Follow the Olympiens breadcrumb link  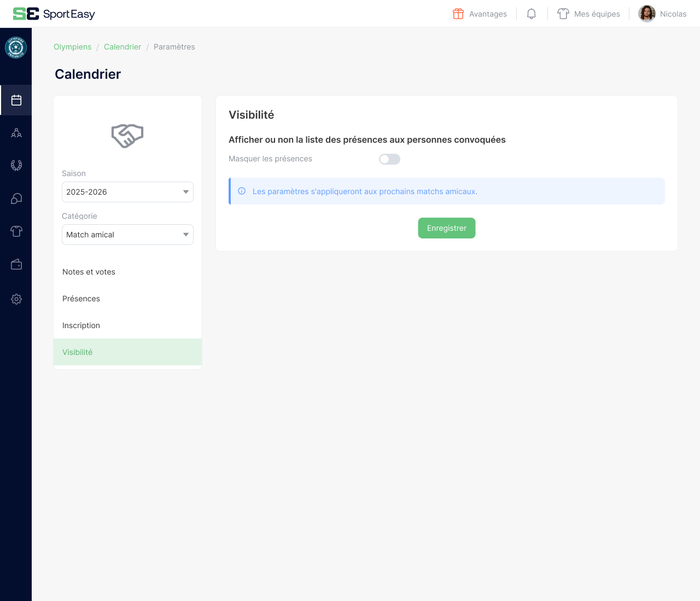pyautogui.click(x=72, y=47)
